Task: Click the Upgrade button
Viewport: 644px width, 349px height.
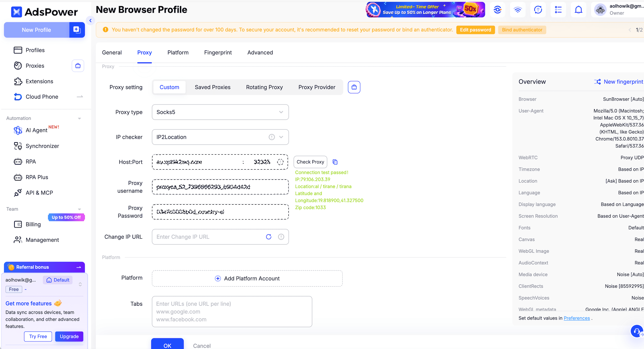Action: [69, 337]
